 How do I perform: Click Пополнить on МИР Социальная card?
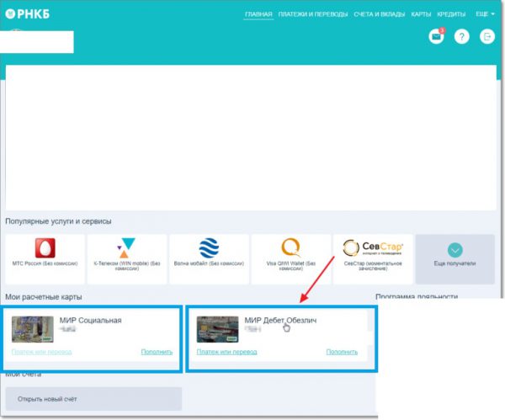tap(157, 352)
